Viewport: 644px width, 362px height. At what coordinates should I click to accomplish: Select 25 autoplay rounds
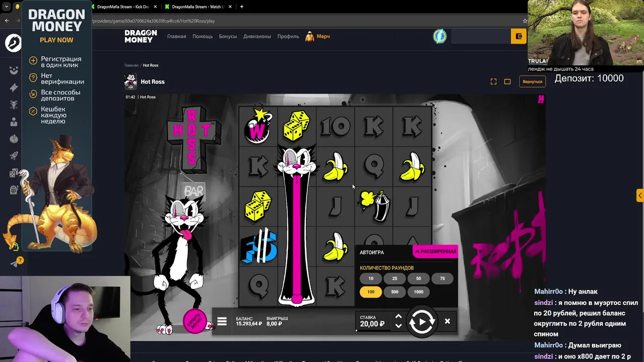point(394,279)
